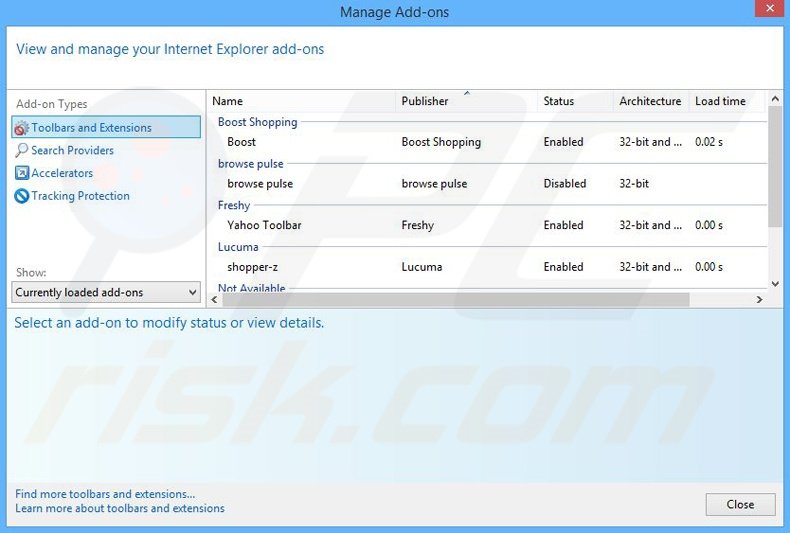Click the Freshy publisher cell

point(417,225)
